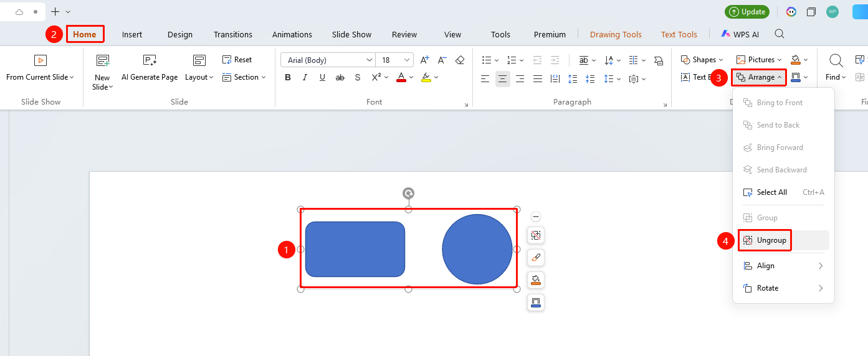Open Rotate submenu in Arrange menu
The image size is (868, 356).
click(x=784, y=288)
